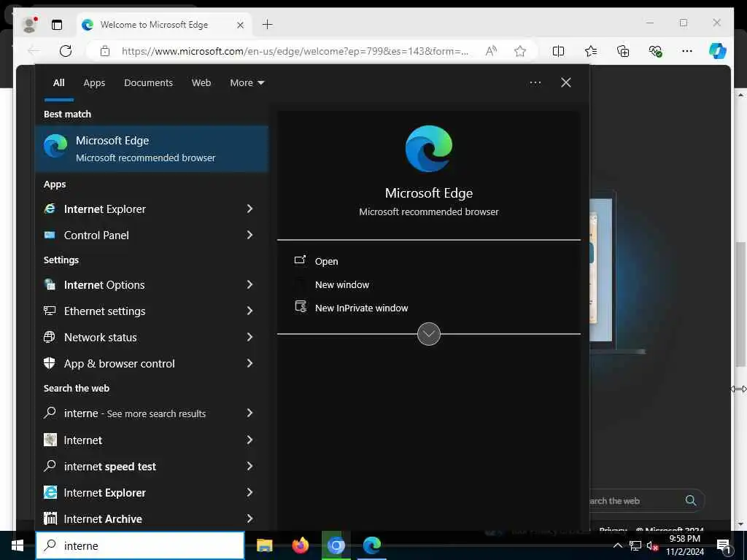Screen dimensions: 747x560
Task: Open Edge Favorites list icon
Action: tap(591, 51)
